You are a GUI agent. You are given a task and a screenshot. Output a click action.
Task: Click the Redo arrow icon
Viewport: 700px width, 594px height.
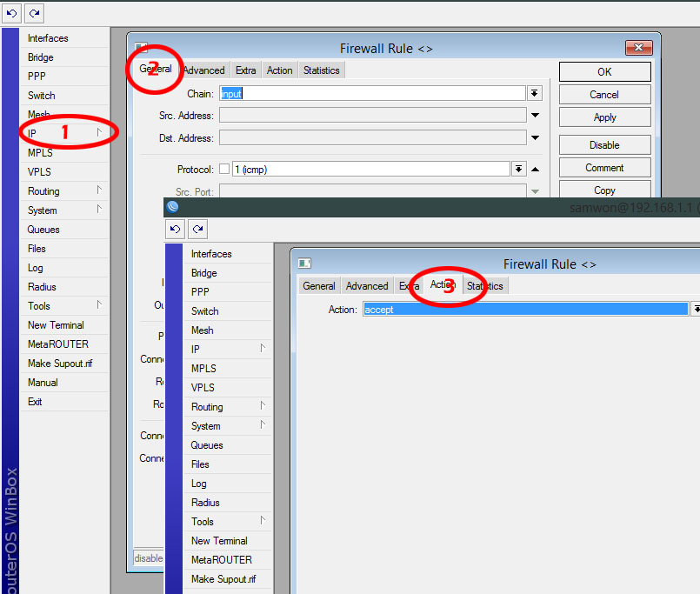point(33,13)
